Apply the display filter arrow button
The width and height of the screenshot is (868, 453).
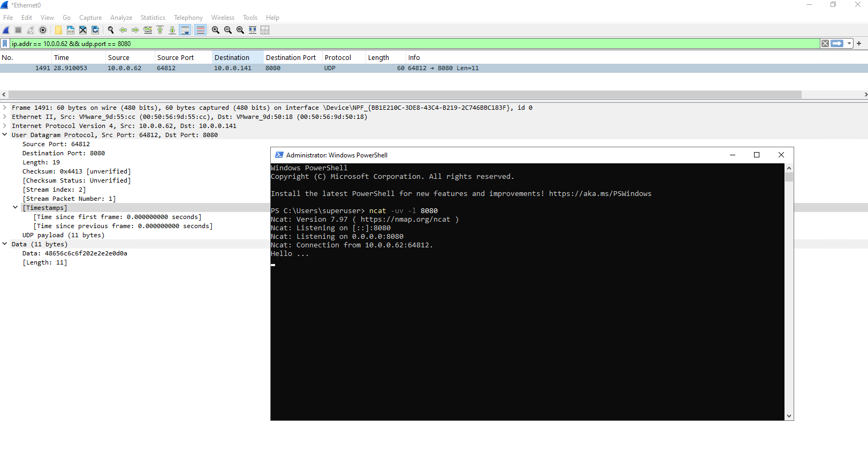click(x=837, y=43)
